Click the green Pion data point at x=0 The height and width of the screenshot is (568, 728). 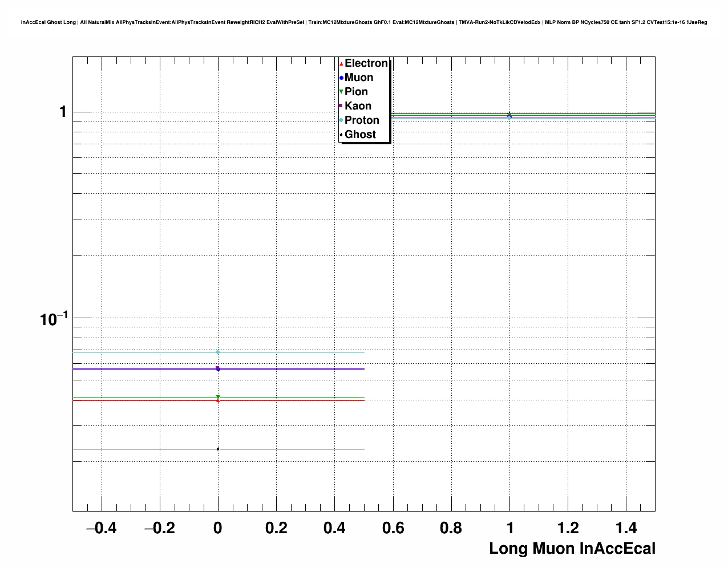click(x=218, y=397)
